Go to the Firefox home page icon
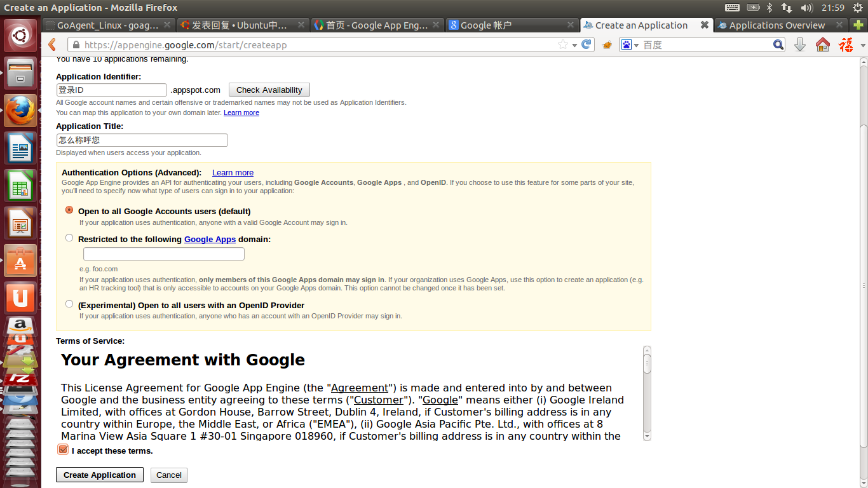The image size is (868, 488). pos(823,45)
